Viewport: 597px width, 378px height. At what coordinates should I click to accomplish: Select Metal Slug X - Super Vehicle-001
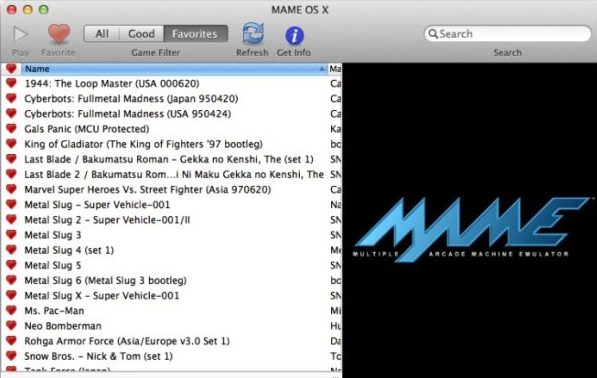click(x=102, y=296)
